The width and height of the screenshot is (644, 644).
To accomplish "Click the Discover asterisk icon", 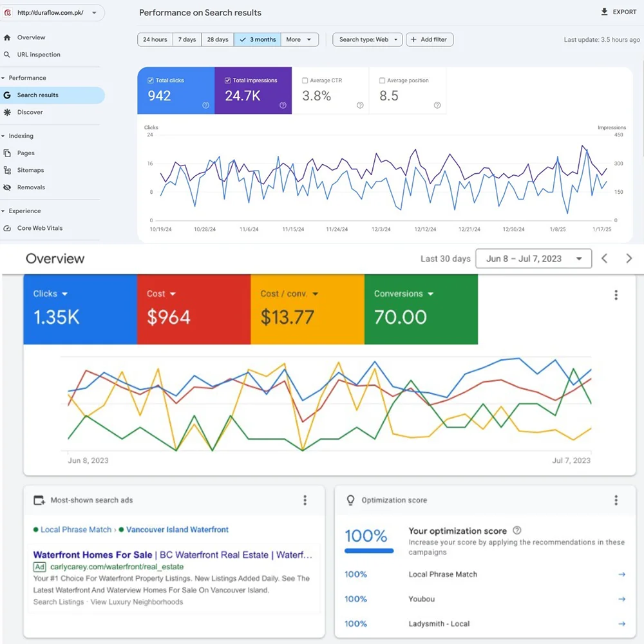I will 7,112.
